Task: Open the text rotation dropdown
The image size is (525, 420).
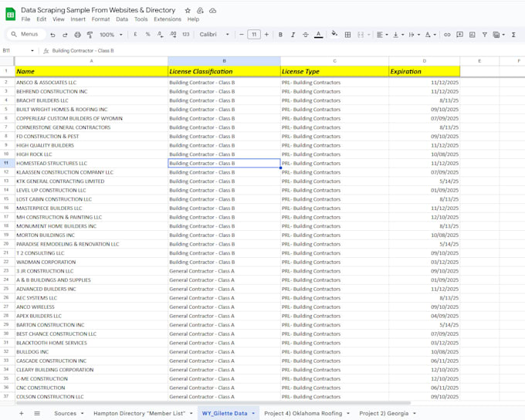Action: tap(430, 35)
